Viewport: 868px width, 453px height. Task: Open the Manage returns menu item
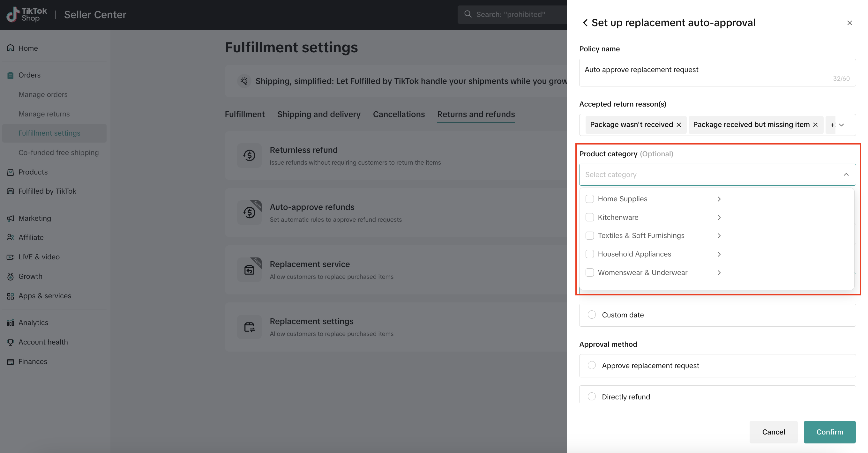(x=44, y=114)
